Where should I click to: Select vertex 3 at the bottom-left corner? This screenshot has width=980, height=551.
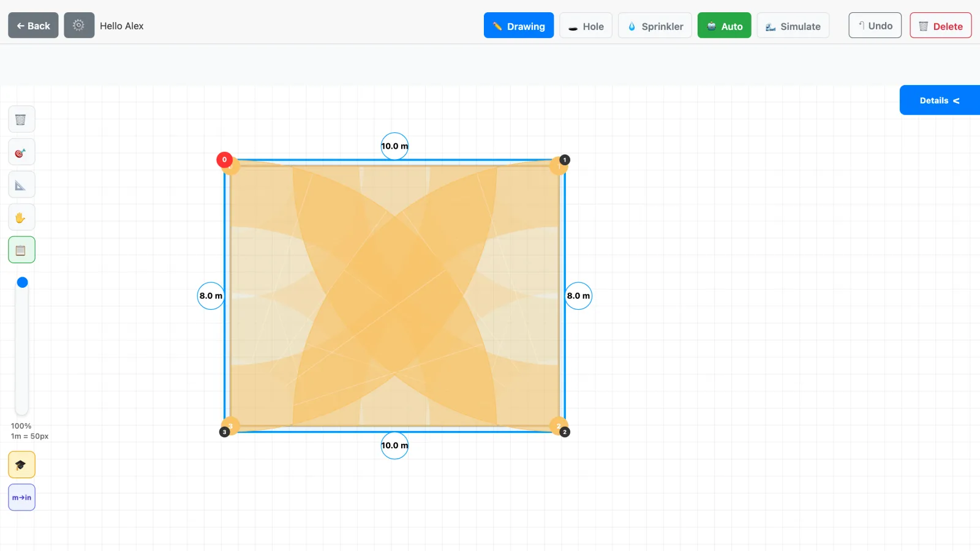(225, 432)
